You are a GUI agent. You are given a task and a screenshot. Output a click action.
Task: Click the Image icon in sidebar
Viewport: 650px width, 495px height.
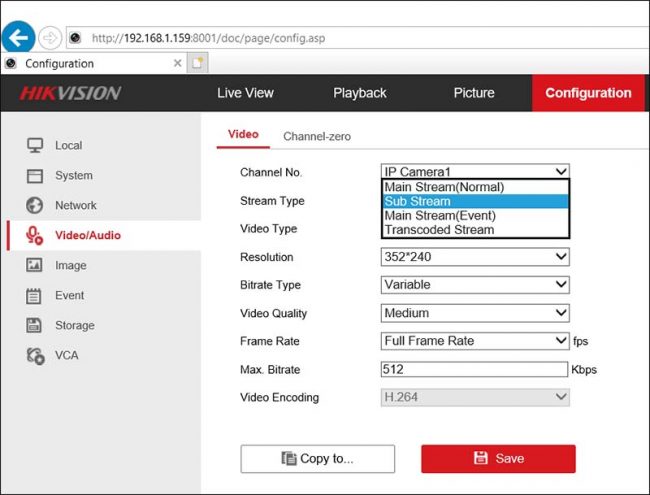(35, 265)
